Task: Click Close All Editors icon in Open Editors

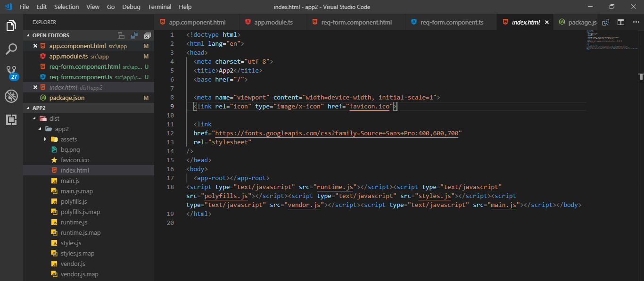Action: [148, 35]
